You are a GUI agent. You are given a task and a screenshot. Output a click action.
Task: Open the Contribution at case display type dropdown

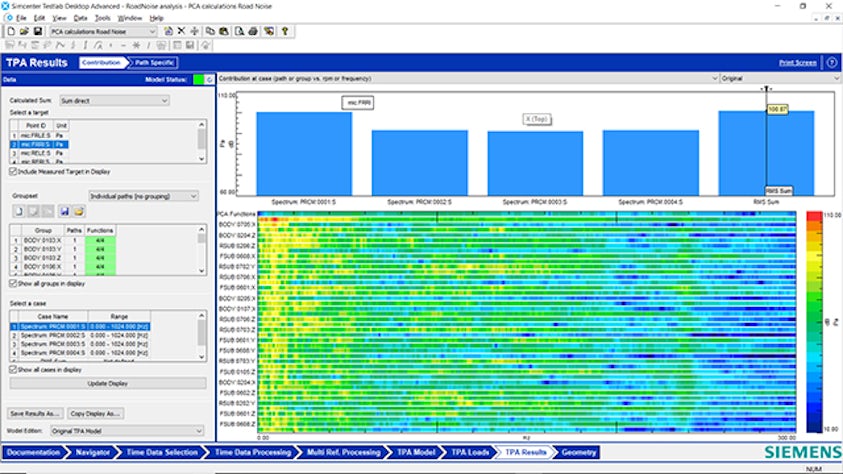(468, 78)
